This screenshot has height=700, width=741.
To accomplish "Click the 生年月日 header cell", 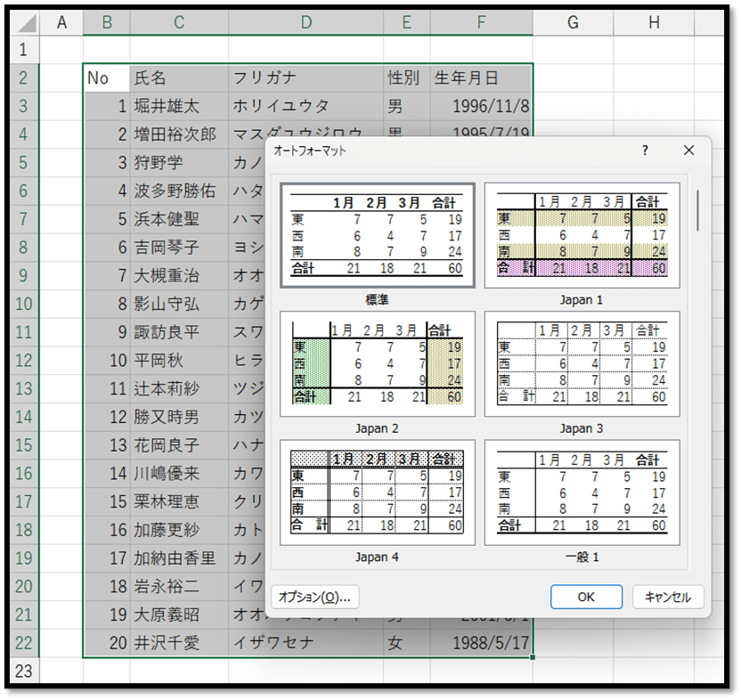I will [x=481, y=78].
